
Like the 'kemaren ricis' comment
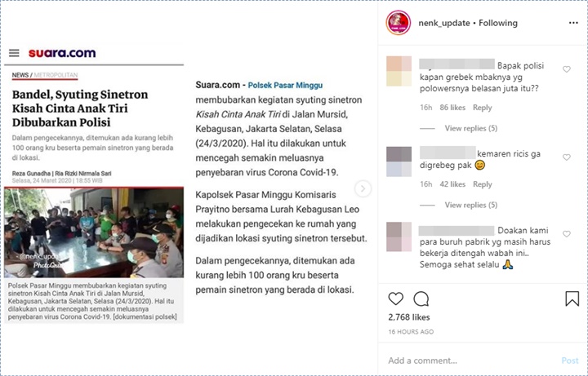click(566, 157)
